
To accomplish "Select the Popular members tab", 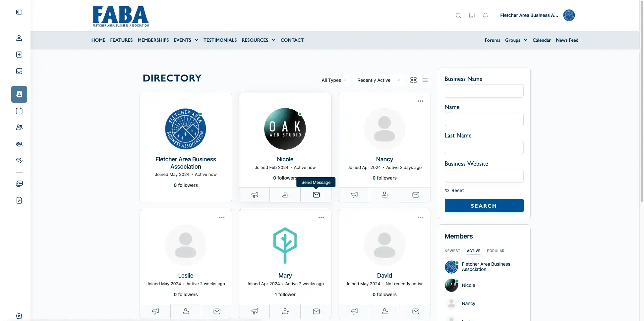I will click(x=496, y=251).
